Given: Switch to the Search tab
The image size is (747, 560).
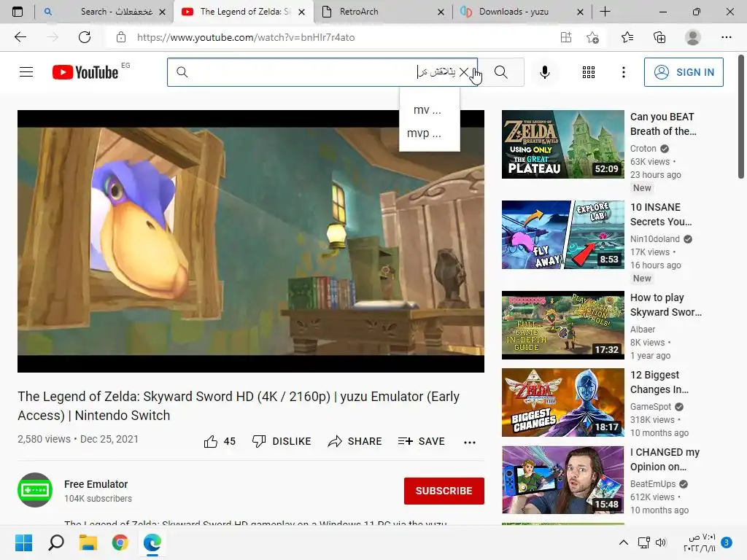Looking at the screenshot, I should [x=105, y=12].
